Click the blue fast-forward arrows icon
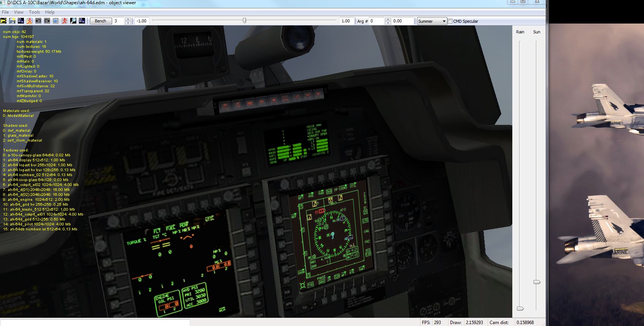This screenshot has width=644, height=326. 56,21
